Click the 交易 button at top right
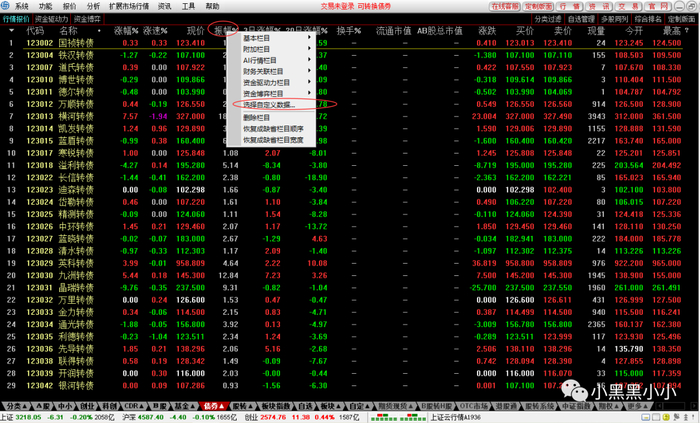Image resolution: width=700 pixels, height=423 pixels. 628,6
